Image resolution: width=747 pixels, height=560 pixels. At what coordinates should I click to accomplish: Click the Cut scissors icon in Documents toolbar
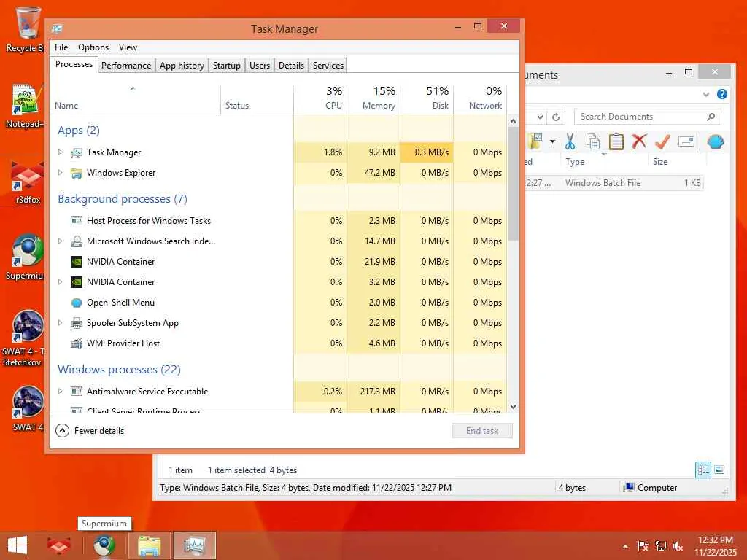tap(570, 141)
